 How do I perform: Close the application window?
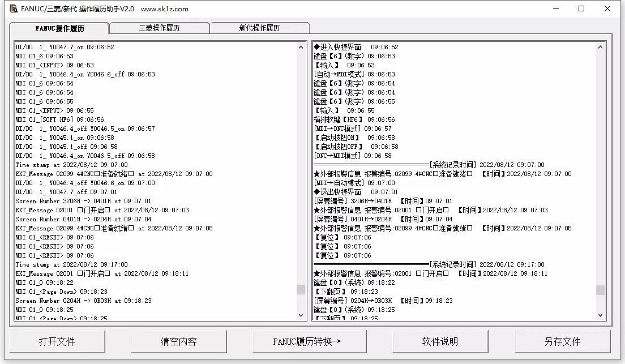(x=607, y=8)
